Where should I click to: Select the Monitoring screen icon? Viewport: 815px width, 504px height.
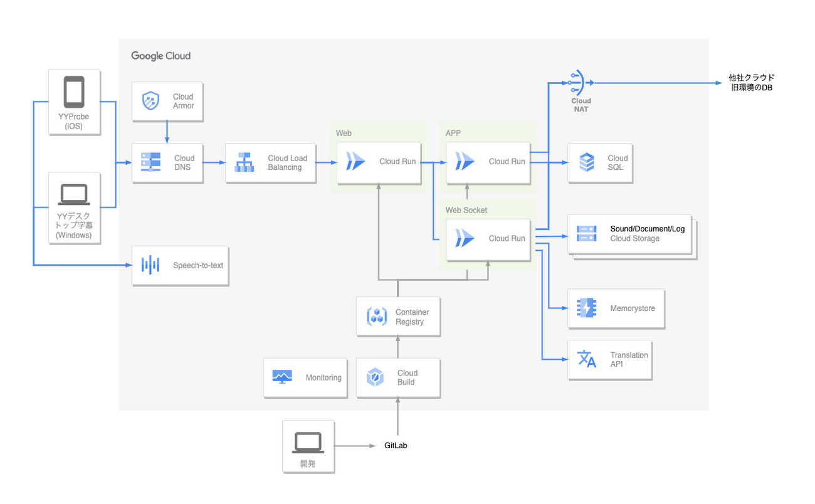click(x=282, y=377)
